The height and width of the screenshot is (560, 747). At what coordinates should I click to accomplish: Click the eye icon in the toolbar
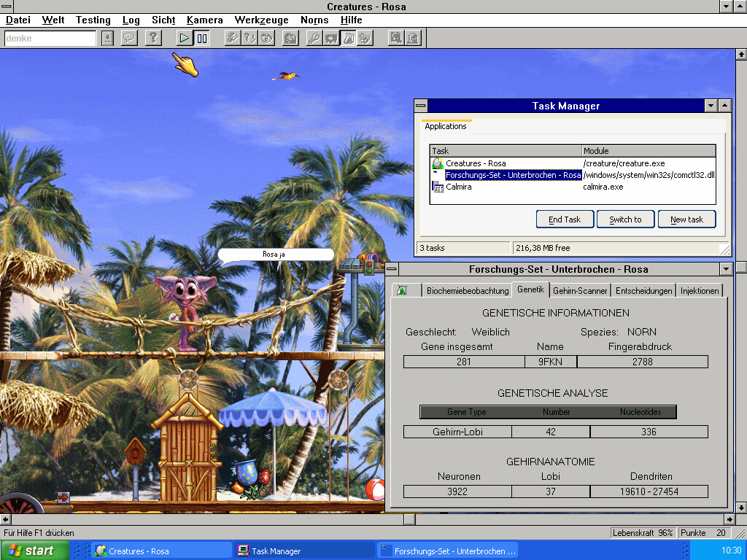[x=267, y=38]
